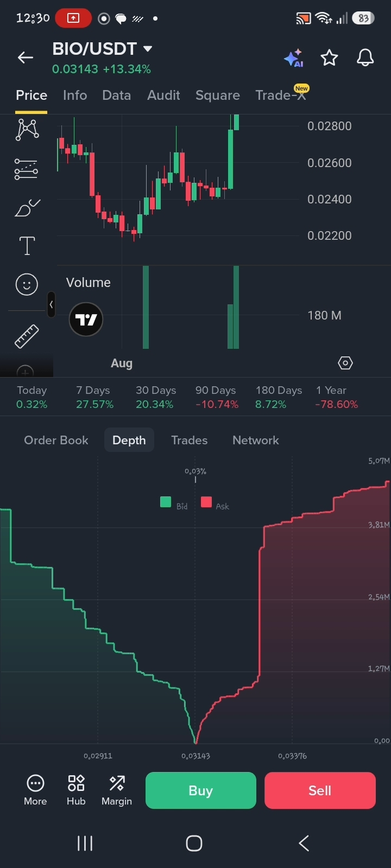The height and width of the screenshot is (868, 391).
Task: Click the green Bid legend swatch
Action: [166, 502]
